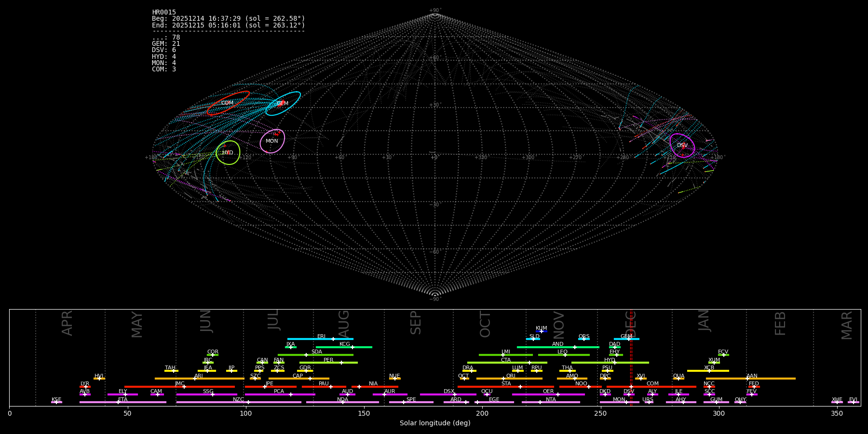The height and width of the screenshot is (434, 868).
Task: Click the LEO shower bar in timeline
Action: [564, 355]
